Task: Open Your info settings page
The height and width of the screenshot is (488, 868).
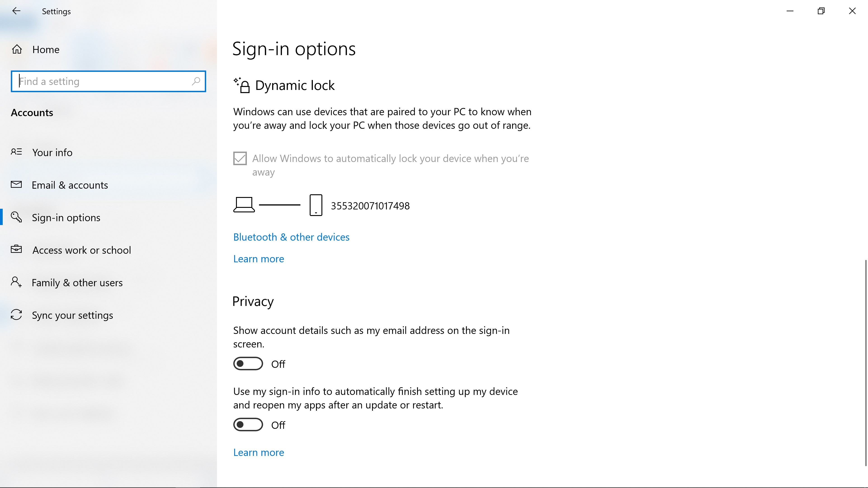Action: [x=52, y=152]
